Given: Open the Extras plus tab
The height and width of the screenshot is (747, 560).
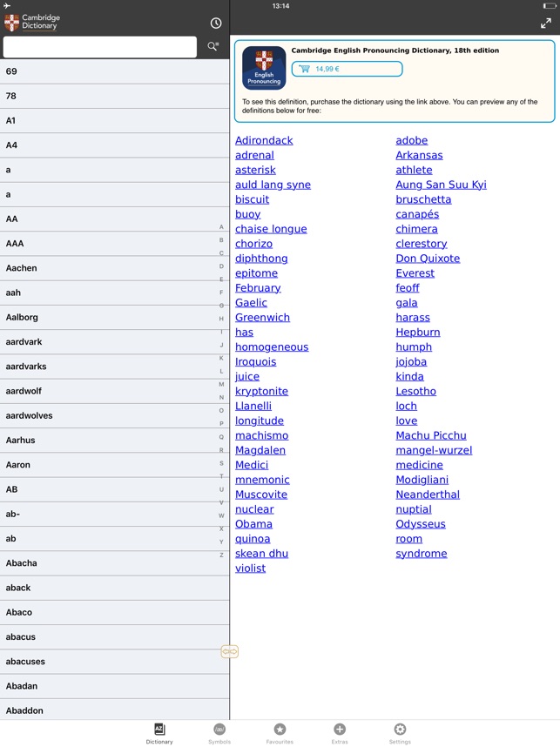Looking at the screenshot, I should coord(340,734).
